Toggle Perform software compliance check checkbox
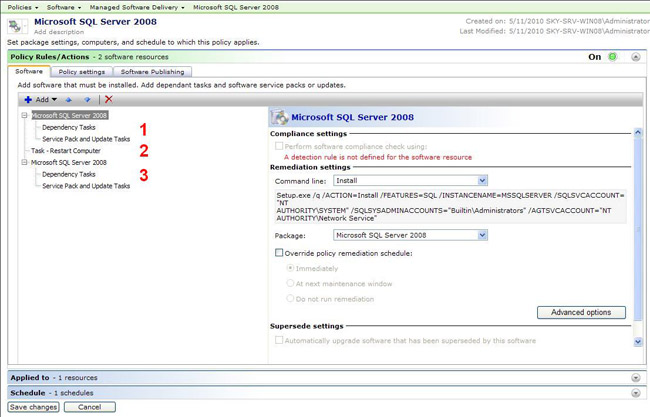The width and height of the screenshot is (650, 417). tap(279, 146)
